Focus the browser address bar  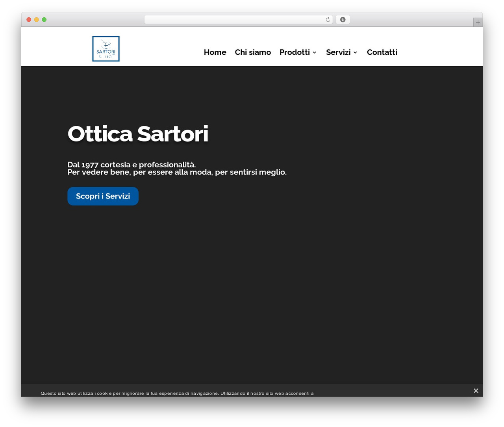[x=238, y=20]
